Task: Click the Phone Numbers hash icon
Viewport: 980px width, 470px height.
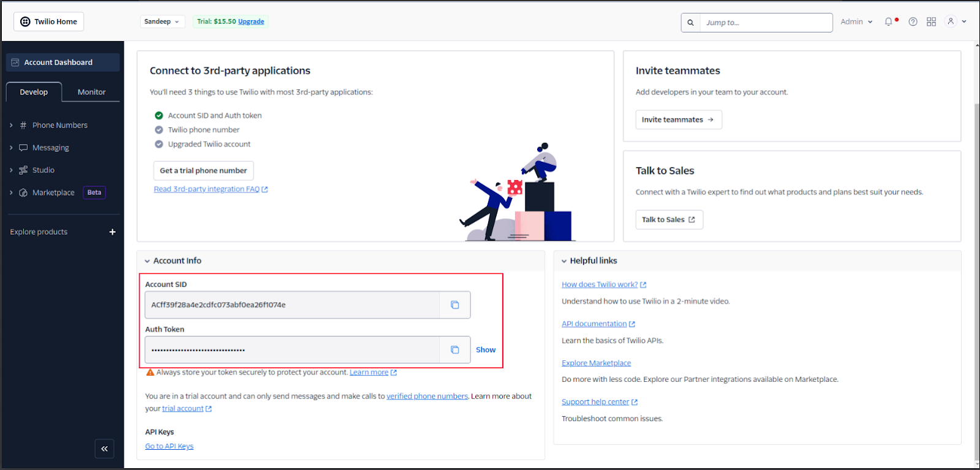Action: click(23, 125)
